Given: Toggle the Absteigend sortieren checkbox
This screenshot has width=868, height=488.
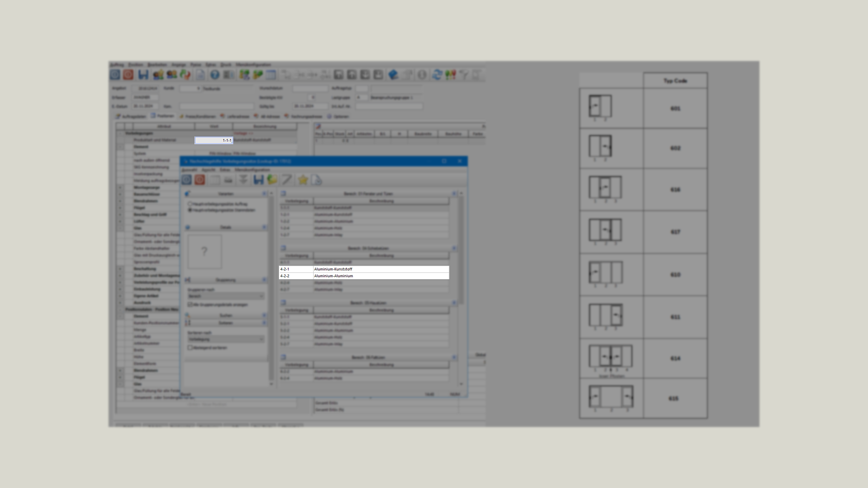Looking at the screenshot, I should click(x=190, y=347).
